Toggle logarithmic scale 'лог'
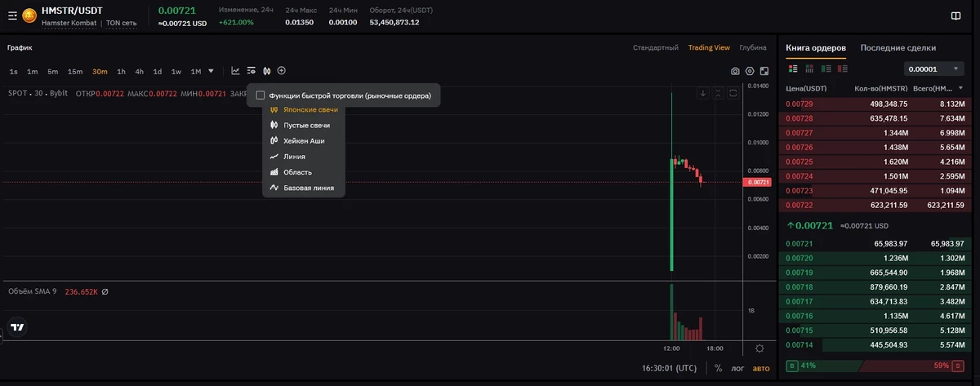The height and width of the screenshot is (386, 980). [x=737, y=368]
